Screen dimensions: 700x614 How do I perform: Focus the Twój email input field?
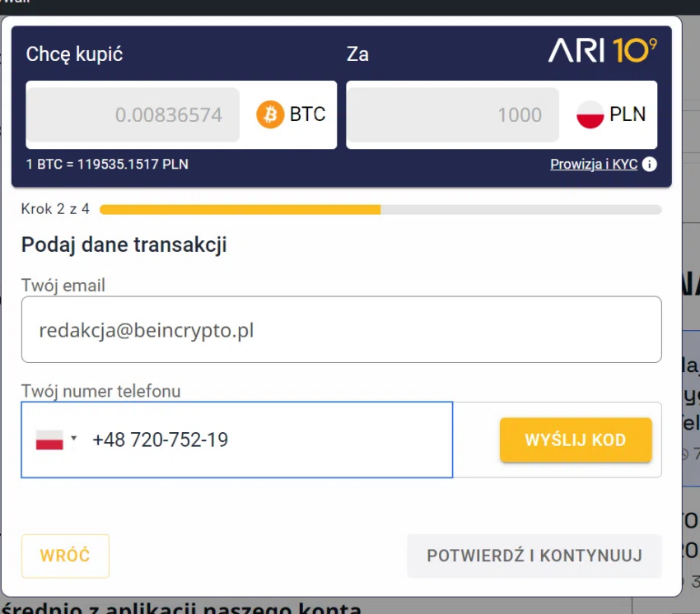click(x=342, y=330)
